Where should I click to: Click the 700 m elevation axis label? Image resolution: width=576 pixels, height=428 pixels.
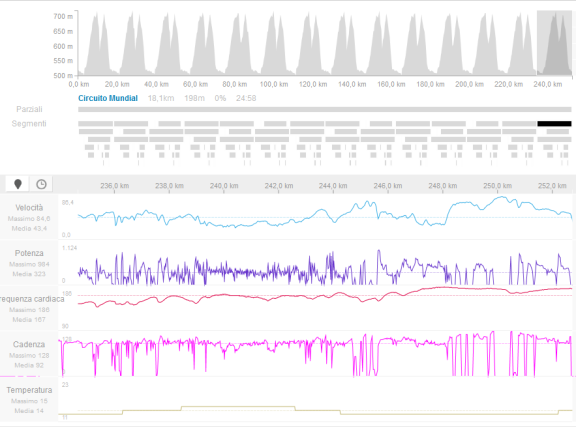63,17
